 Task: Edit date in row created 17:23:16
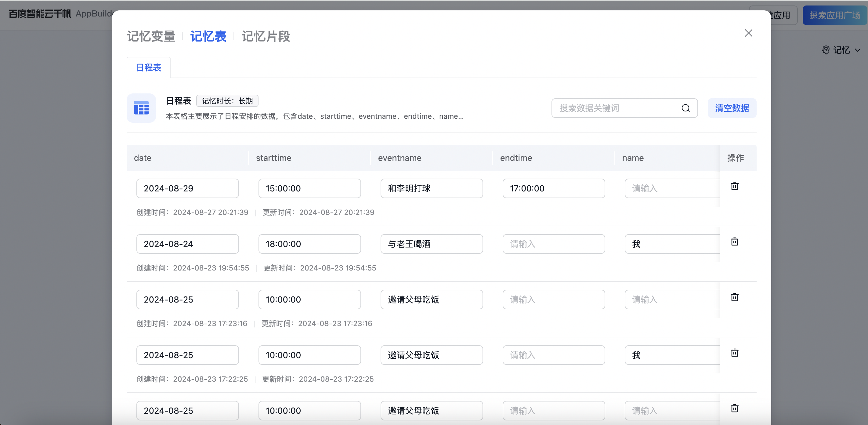(188, 300)
